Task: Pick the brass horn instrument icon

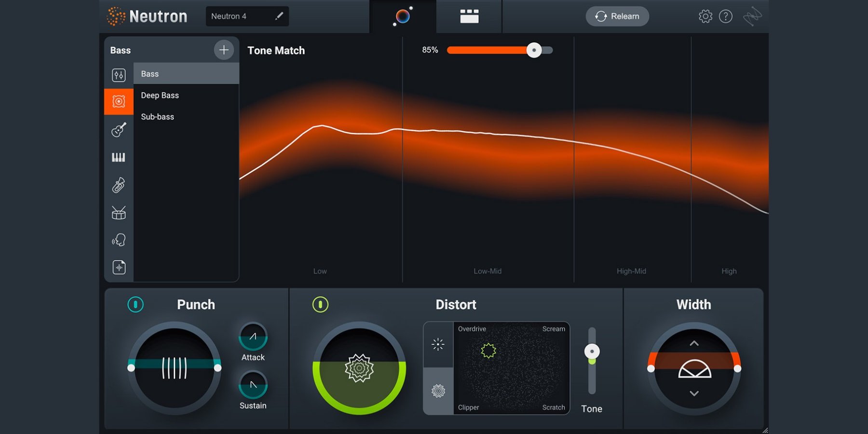Action: 119,185
